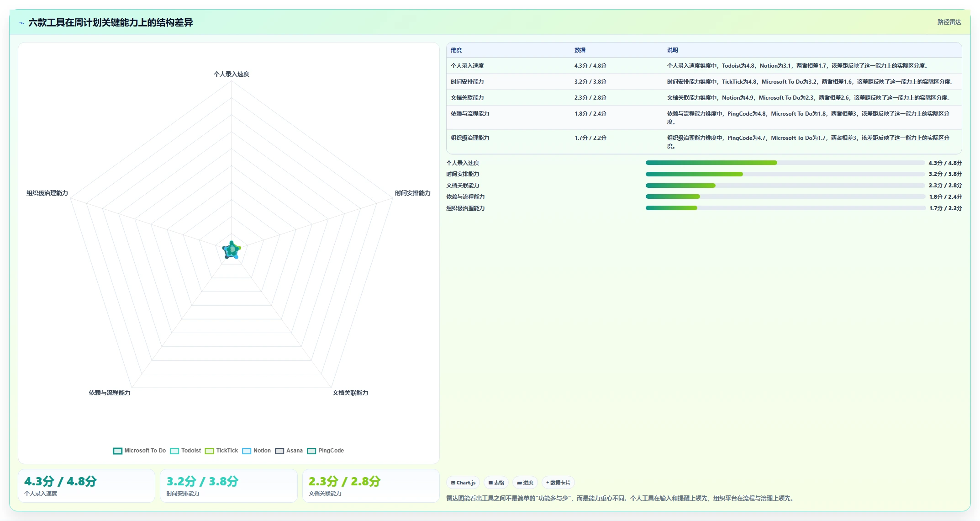Select the 3.2分 / 3.8分 data card

229,486
